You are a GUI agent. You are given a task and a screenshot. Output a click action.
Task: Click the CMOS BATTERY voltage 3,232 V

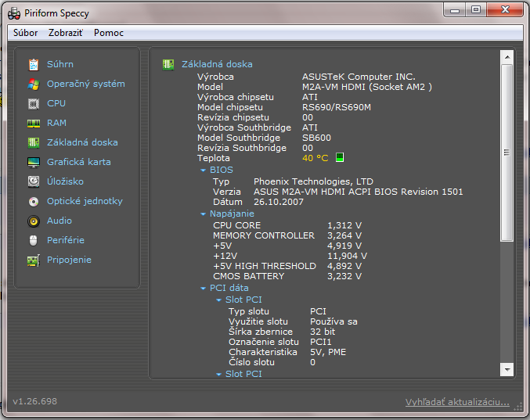tap(344, 276)
